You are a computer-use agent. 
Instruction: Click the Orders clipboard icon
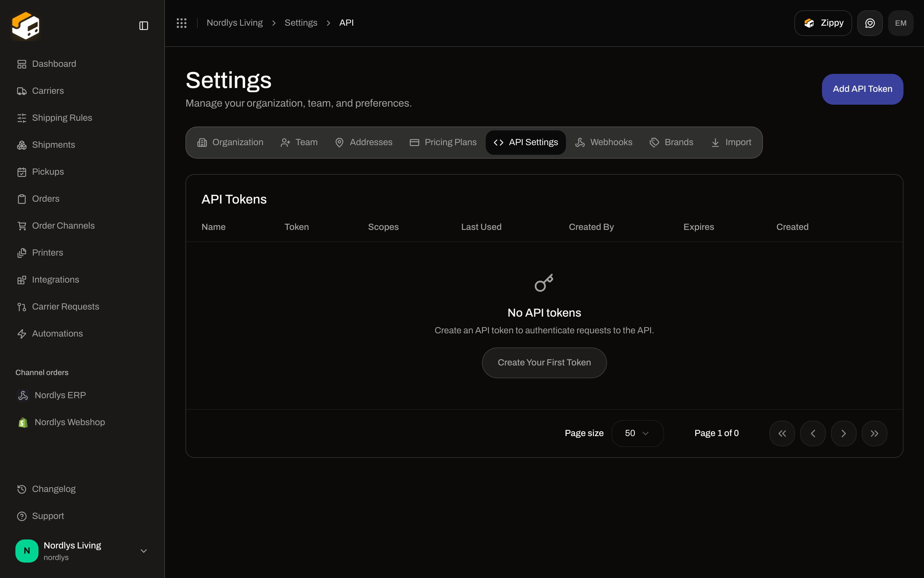(22, 199)
